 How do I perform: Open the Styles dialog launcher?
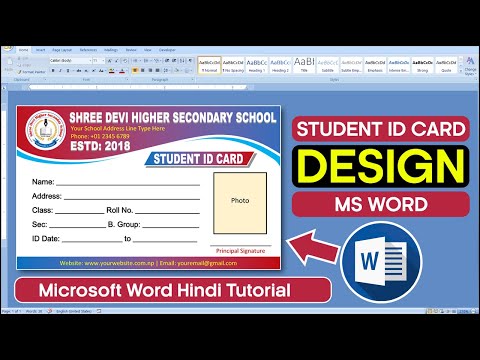[476, 80]
